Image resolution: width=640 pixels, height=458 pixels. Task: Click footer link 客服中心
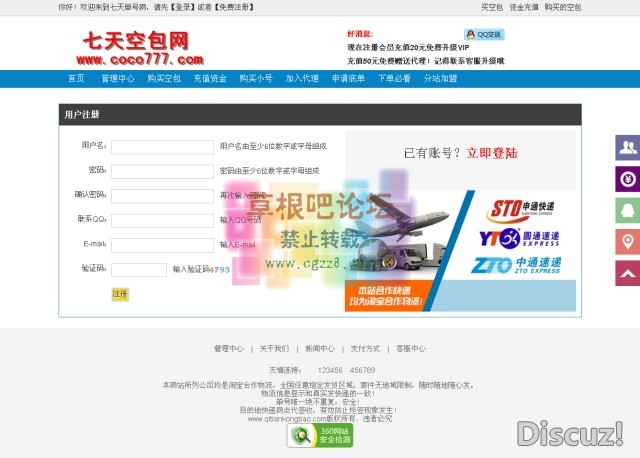point(411,349)
